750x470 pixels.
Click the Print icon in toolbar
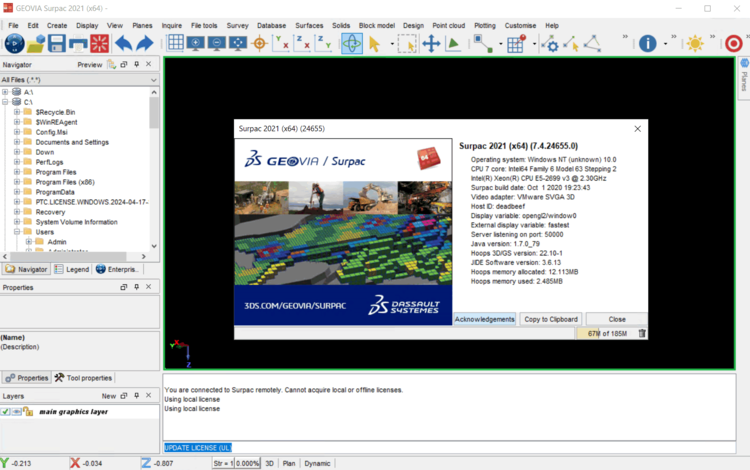[78, 43]
